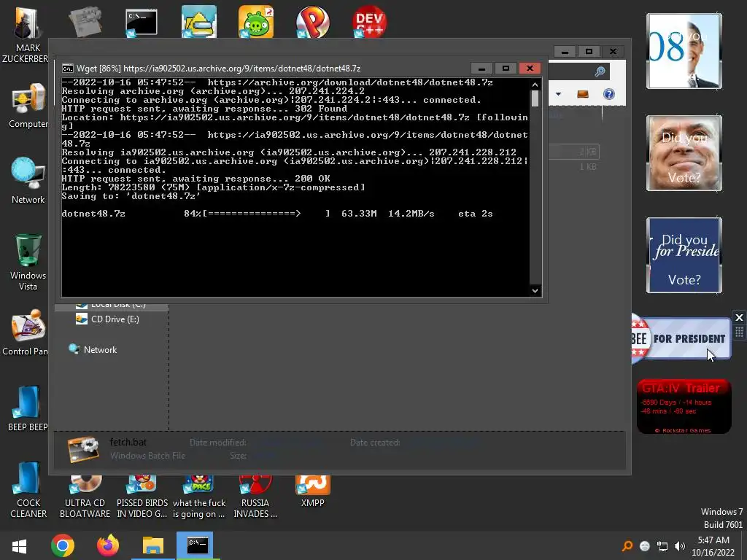Open the green pig game desktop icon
The height and width of the screenshot is (560, 747).
pyautogui.click(x=256, y=22)
